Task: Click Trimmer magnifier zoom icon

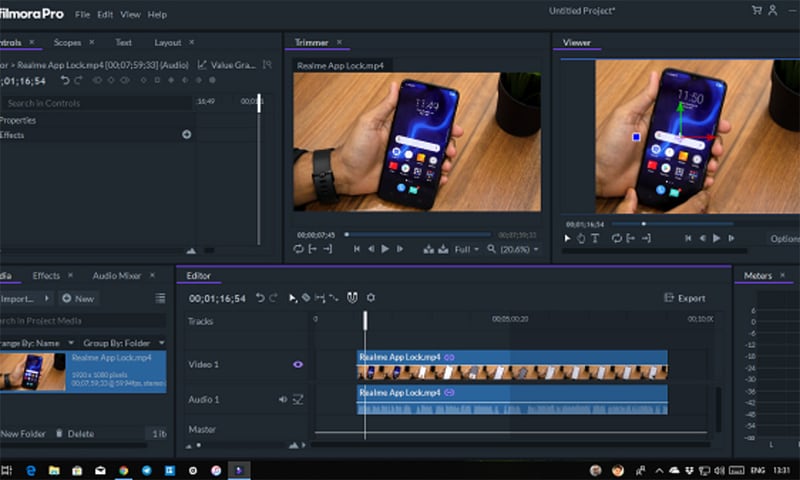Action: [x=491, y=249]
